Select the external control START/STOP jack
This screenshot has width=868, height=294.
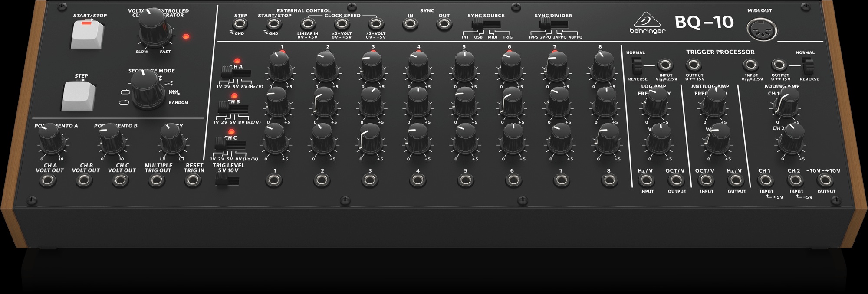(x=273, y=25)
